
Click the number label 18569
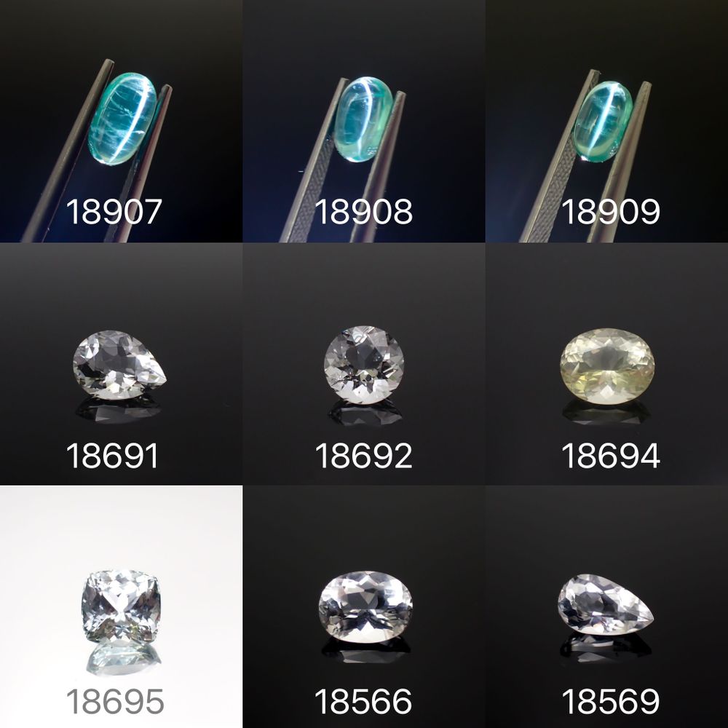(x=611, y=701)
